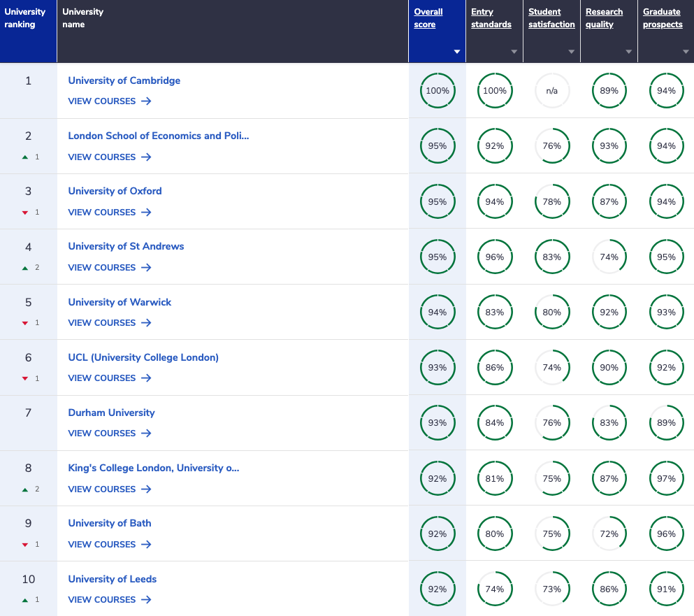View courses for University of Warwick

(109, 323)
